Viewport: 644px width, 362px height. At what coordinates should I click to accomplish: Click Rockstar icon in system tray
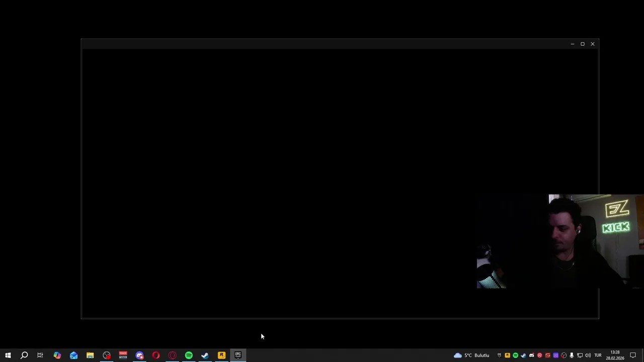508,355
